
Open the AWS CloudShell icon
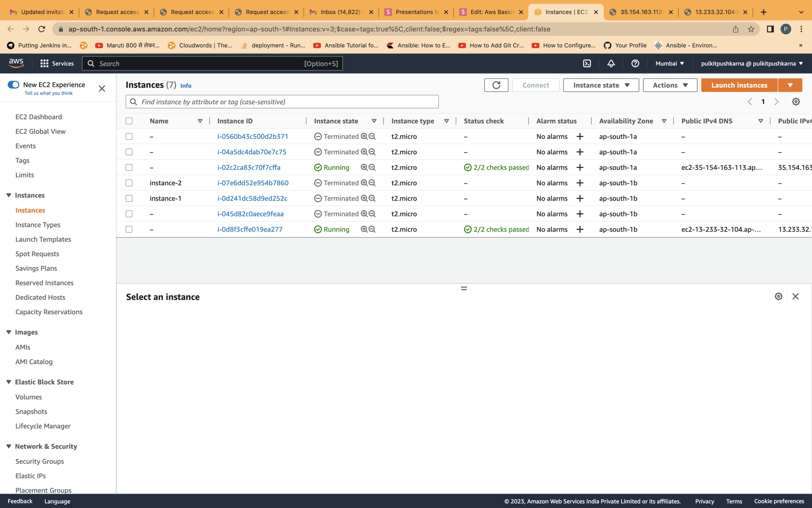tap(587, 63)
